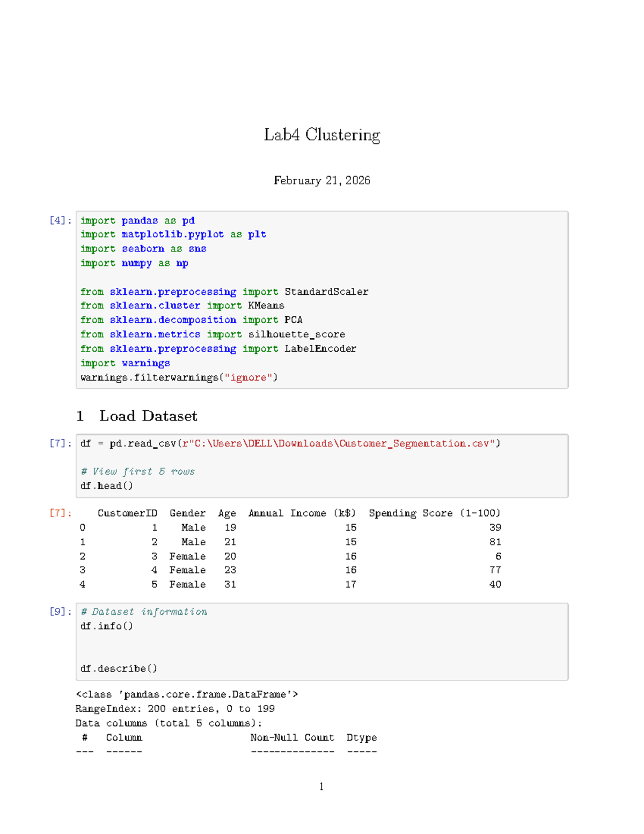The image size is (644, 834).
Task: Click the 'df.describe()' line
Action: point(119,669)
